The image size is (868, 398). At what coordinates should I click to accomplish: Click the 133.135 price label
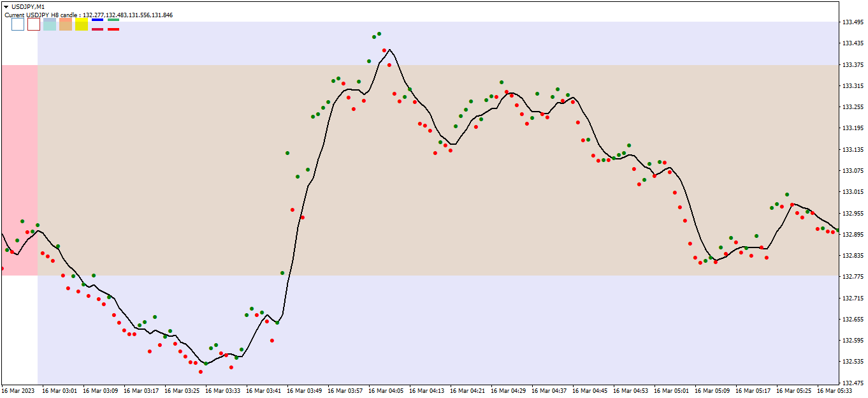852,149
